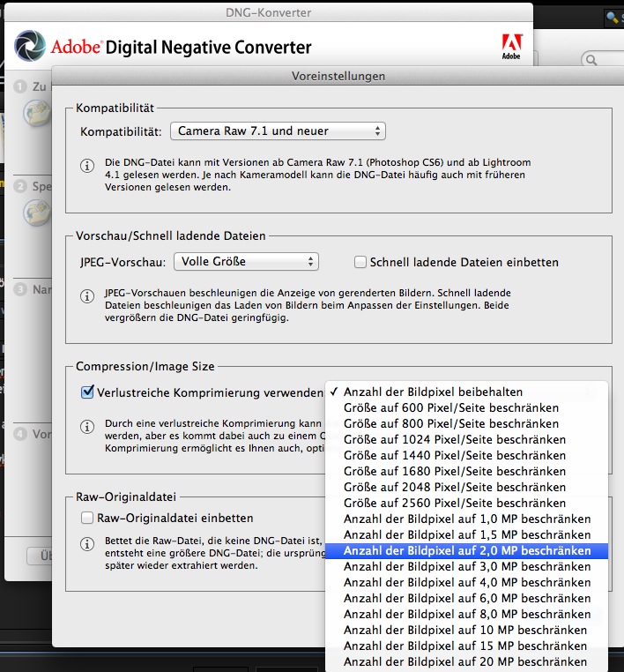Click Voreinstellungen dialog title bar
The image size is (624, 672).
[x=338, y=76]
